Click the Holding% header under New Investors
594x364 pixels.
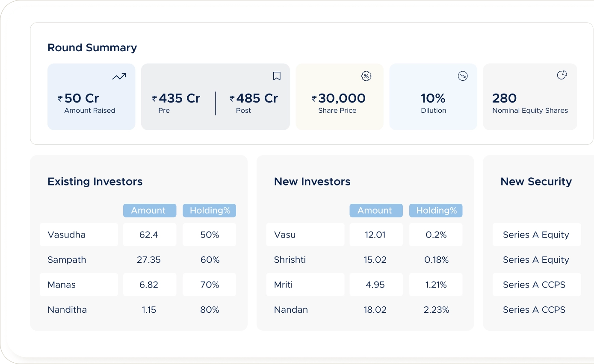click(436, 211)
